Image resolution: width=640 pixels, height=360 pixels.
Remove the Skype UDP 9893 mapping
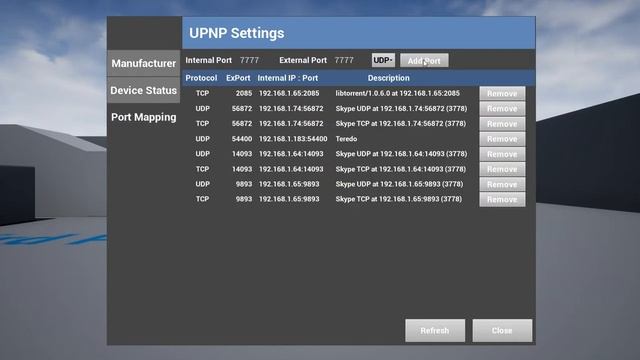click(x=502, y=184)
